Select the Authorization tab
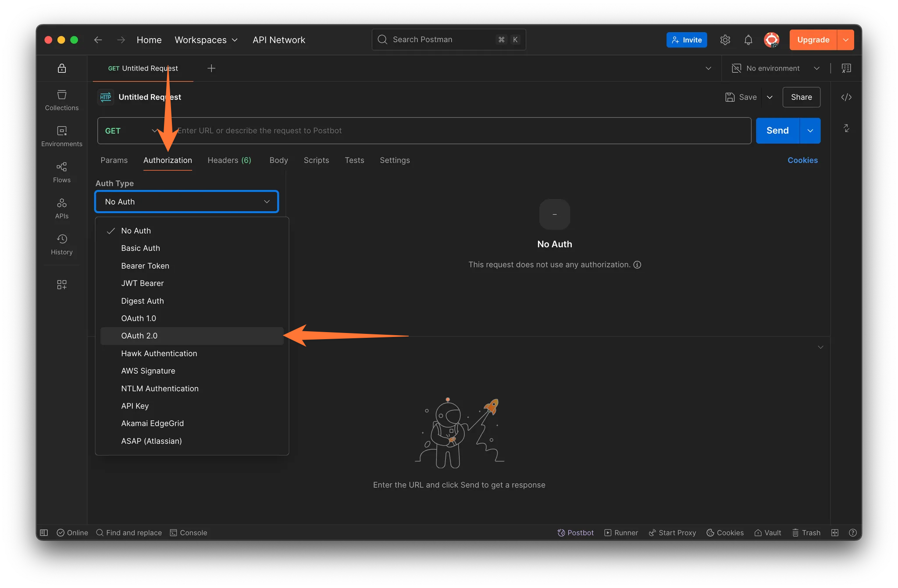 click(167, 160)
